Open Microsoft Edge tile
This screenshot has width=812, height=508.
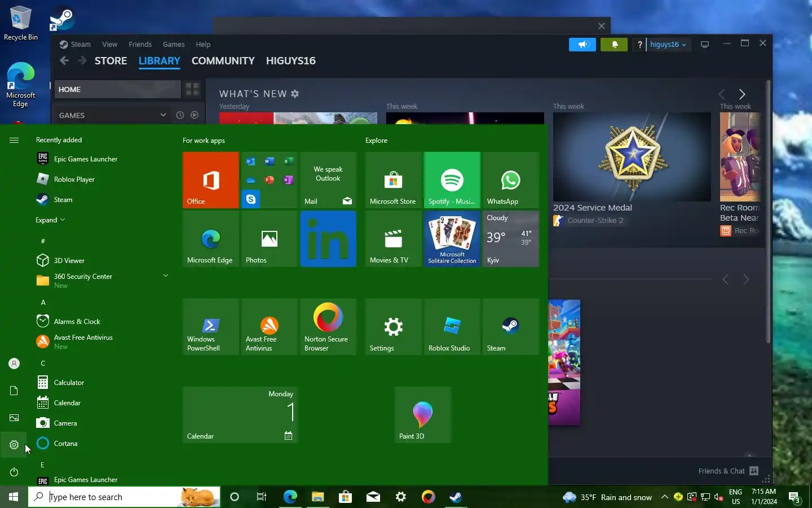click(211, 239)
